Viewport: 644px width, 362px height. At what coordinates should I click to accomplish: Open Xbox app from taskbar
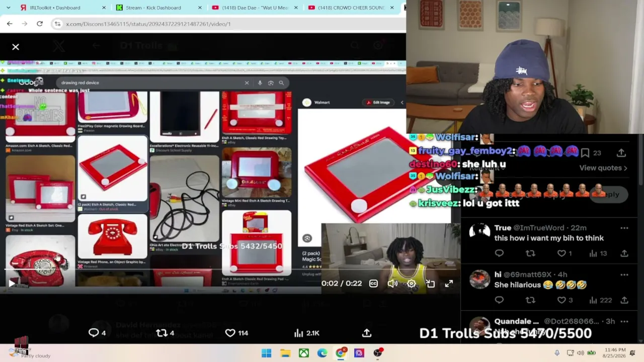304,353
